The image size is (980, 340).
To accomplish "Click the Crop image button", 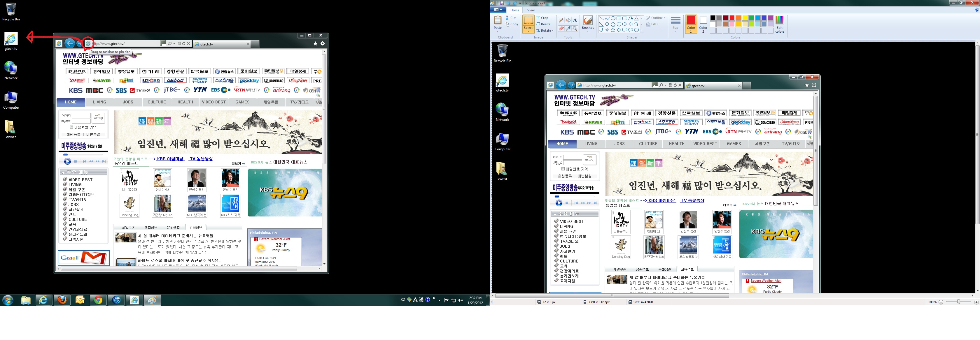I will click(x=542, y=18).
